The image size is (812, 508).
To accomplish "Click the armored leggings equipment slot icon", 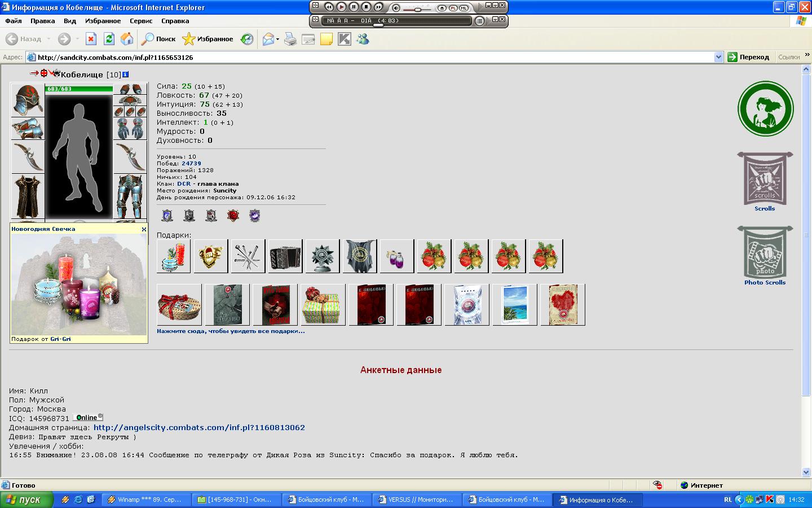I will tap(130, 196).
